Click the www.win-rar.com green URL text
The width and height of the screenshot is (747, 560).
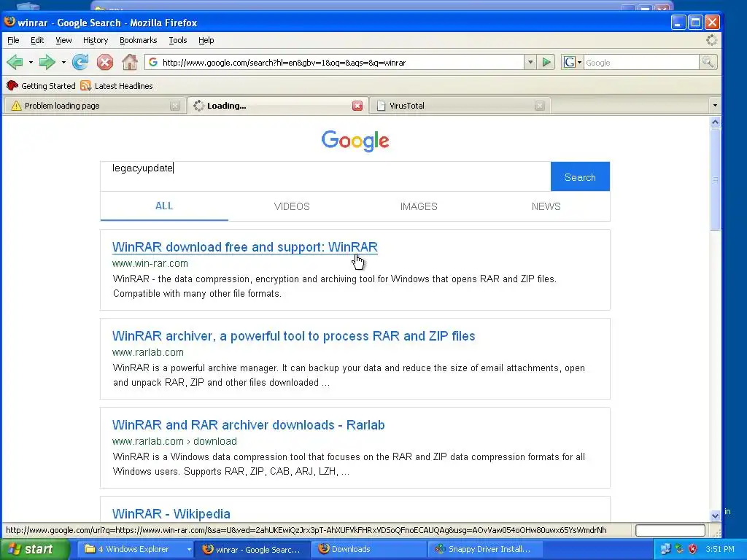coord(150,263)
